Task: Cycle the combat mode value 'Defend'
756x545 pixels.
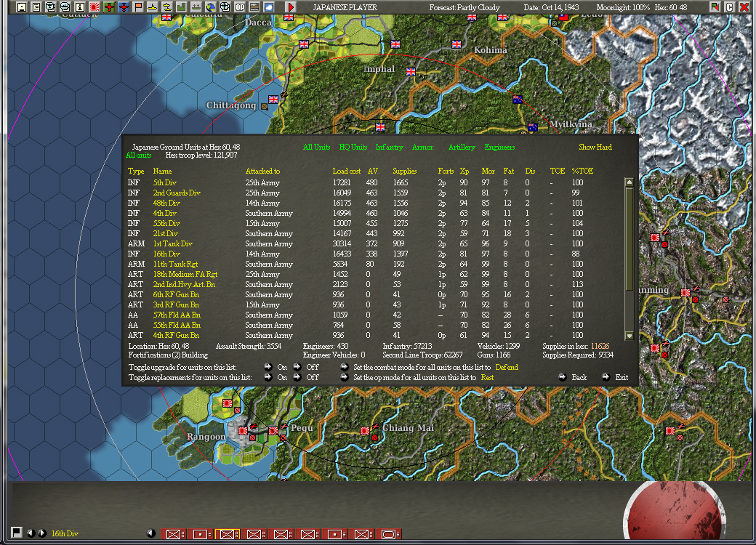Action: click(x=507, y=367)
